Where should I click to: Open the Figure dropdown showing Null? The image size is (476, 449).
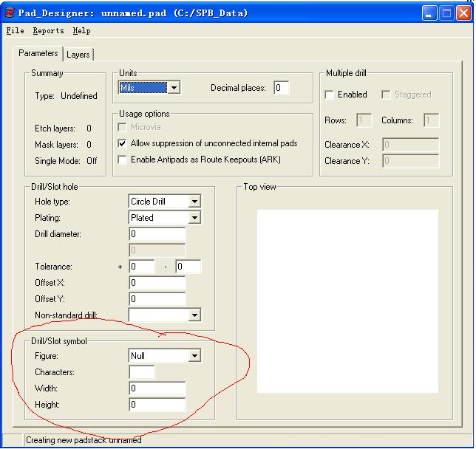pyautogui.click(x=165, y=355)
